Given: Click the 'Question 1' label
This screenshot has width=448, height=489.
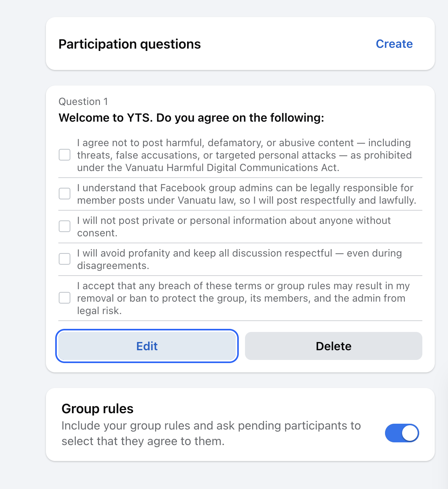Looking at the screenshot, I should tap(83, 101).
